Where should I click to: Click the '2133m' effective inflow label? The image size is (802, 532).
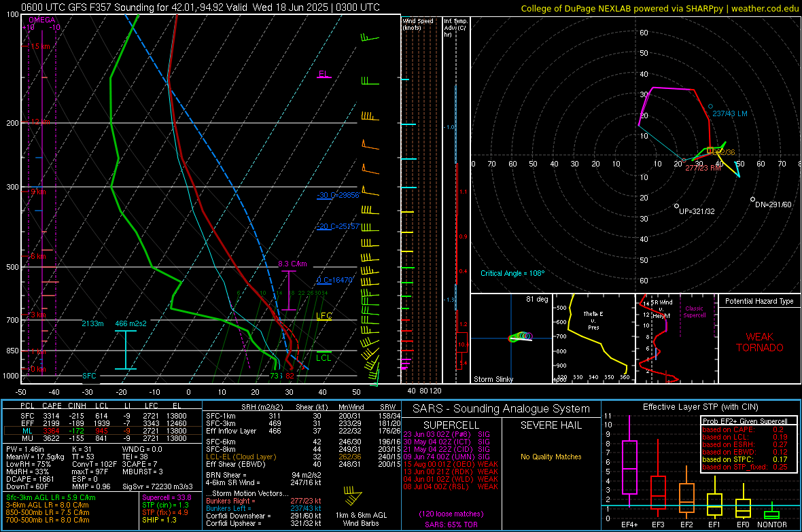point(92,323)
